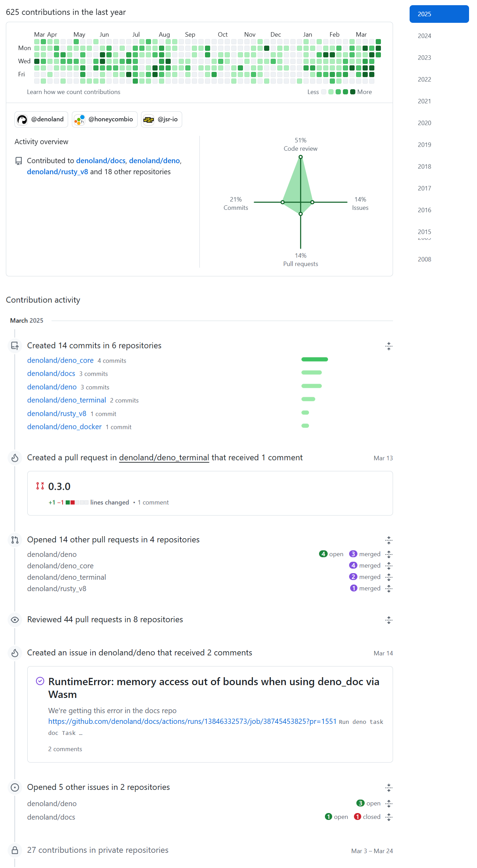Click the jsr-io organization logo icon

pyautogui.click(x=149, y=120)
